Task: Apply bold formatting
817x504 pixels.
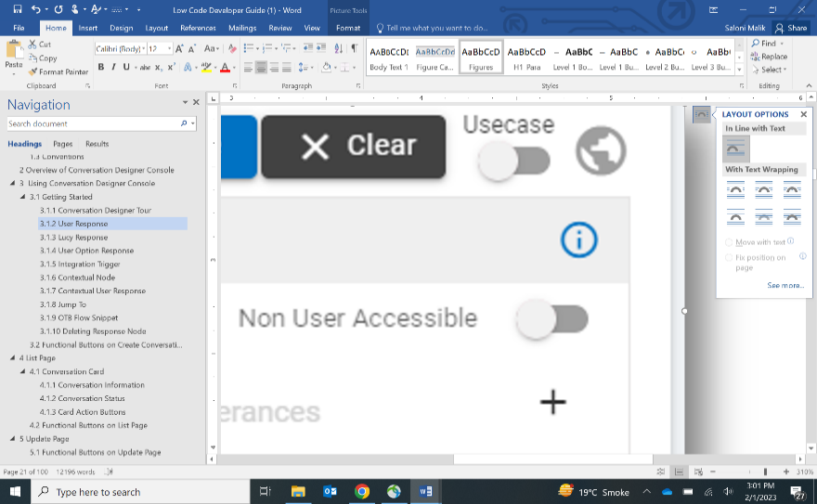Action: click(101, 67)
